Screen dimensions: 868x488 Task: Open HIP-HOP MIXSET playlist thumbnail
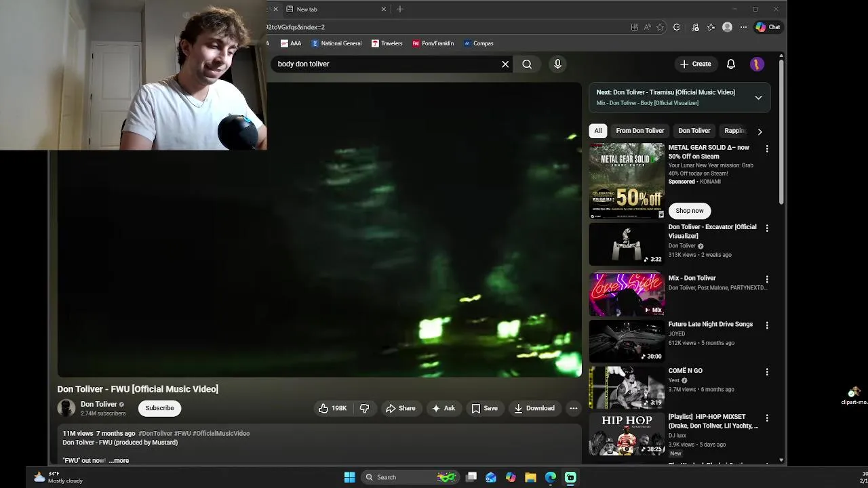pos(627,434)
